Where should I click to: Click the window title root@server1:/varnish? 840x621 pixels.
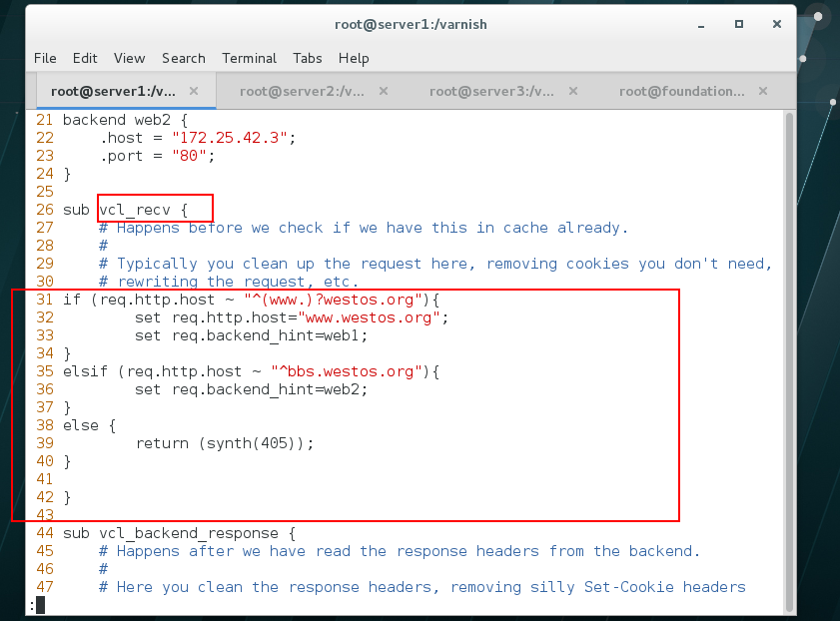point(411,25)
